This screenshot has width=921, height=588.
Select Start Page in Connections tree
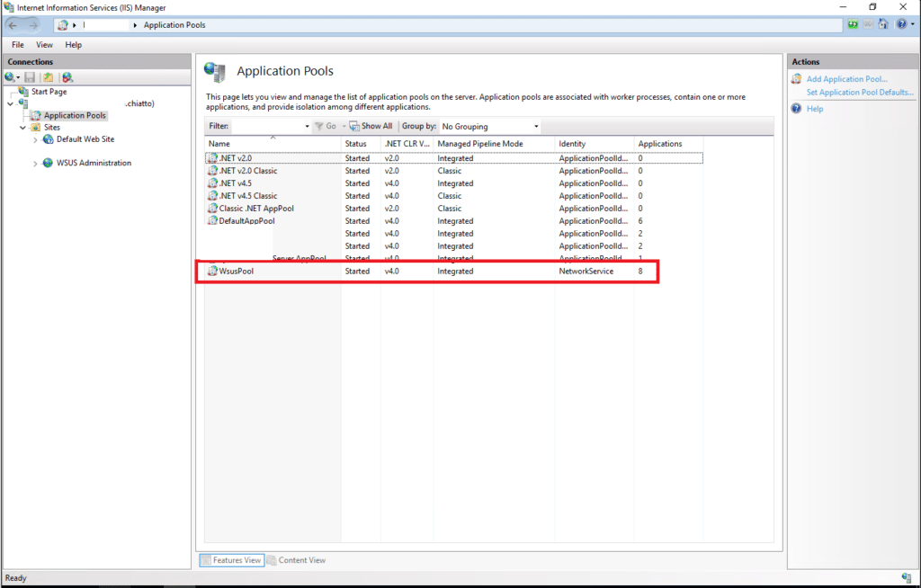click(x=49, y=92)
